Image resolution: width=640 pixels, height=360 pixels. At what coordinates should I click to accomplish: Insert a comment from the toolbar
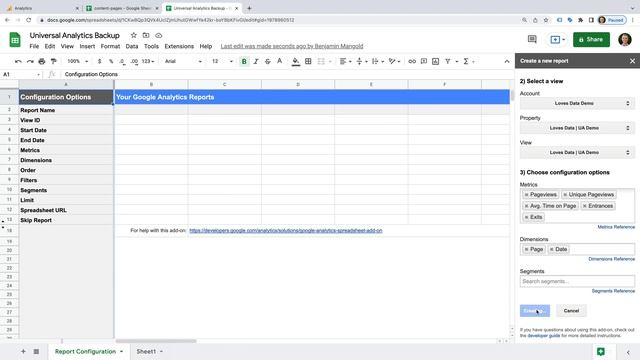(x=424, y=61)
